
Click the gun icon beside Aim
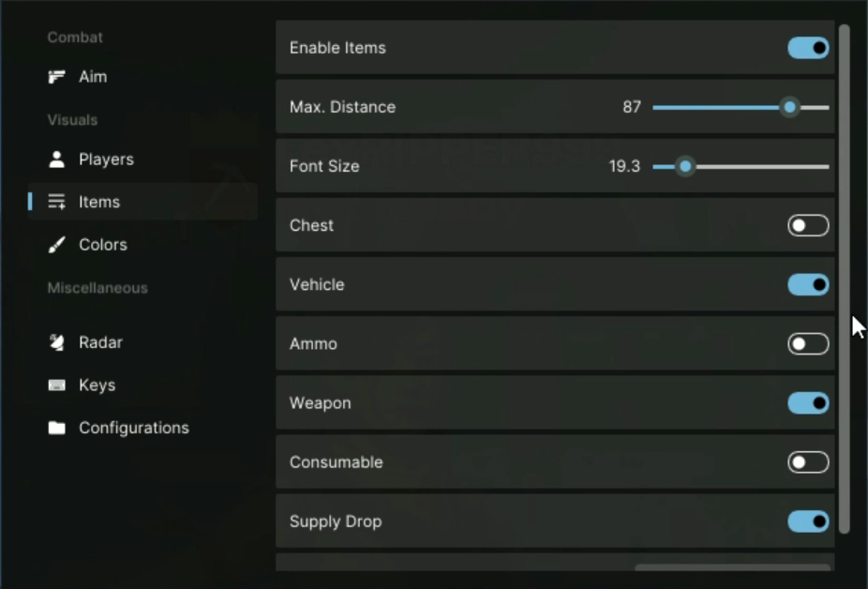pos(57,77)
